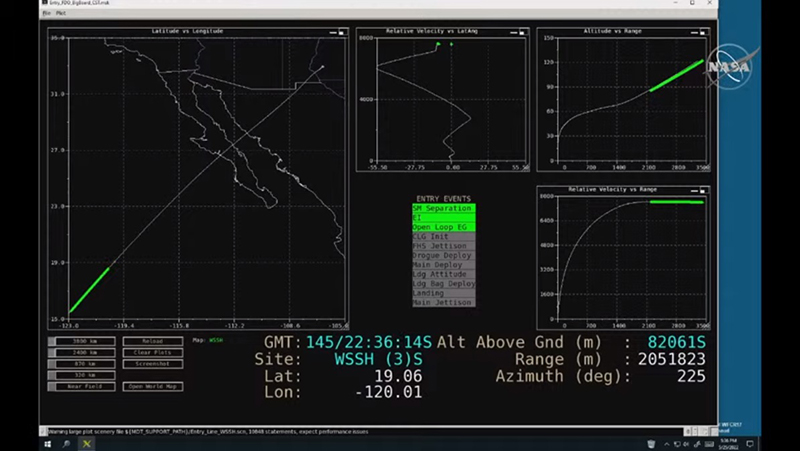Viewport: 800px width, 451px height.
Task: Select the Ldg Attitude entry event
Action: [x=444, y=274]
